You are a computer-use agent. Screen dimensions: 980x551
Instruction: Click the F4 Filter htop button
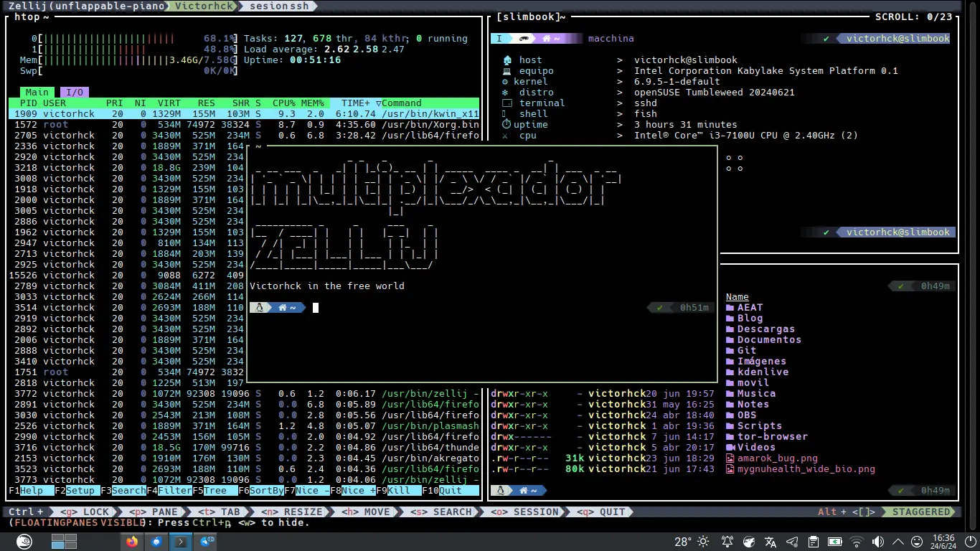tap(169, 491)
